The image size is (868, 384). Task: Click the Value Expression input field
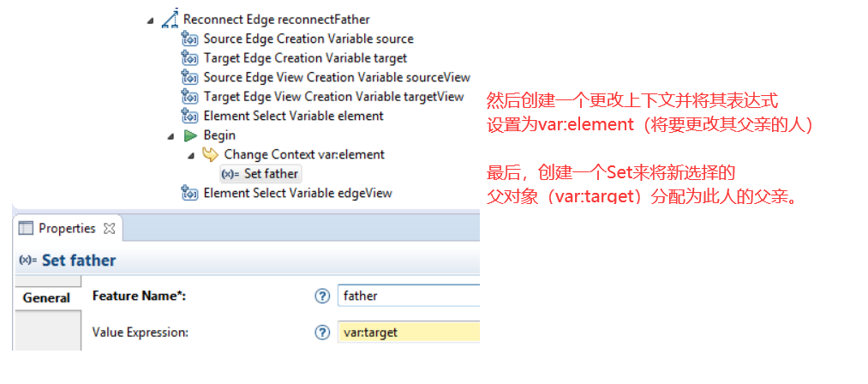coord(408,333)
